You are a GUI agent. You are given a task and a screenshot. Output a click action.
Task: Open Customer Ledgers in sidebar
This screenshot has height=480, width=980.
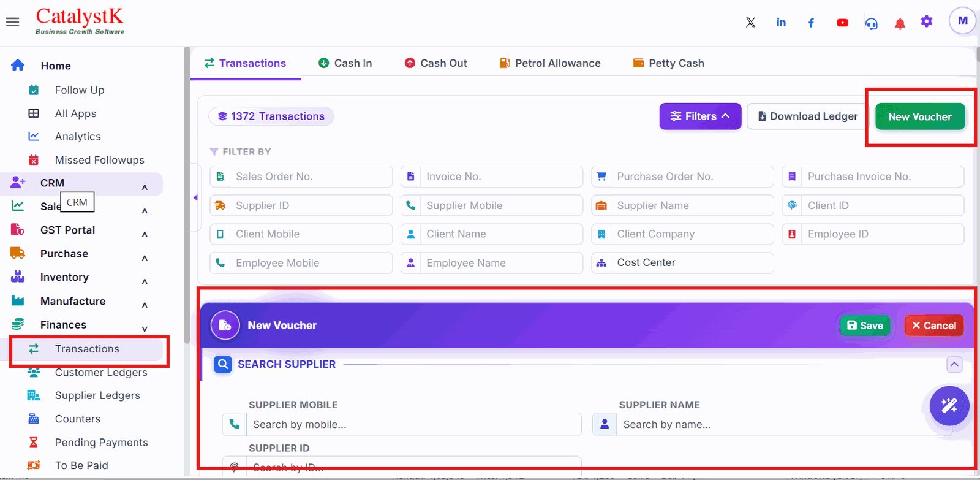101,372
